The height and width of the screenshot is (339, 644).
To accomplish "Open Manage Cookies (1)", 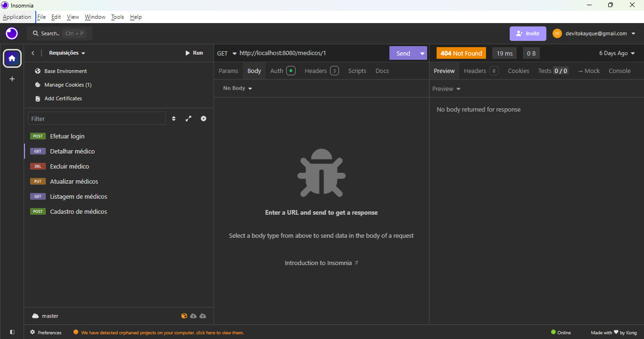I will (x=63, y=85).
